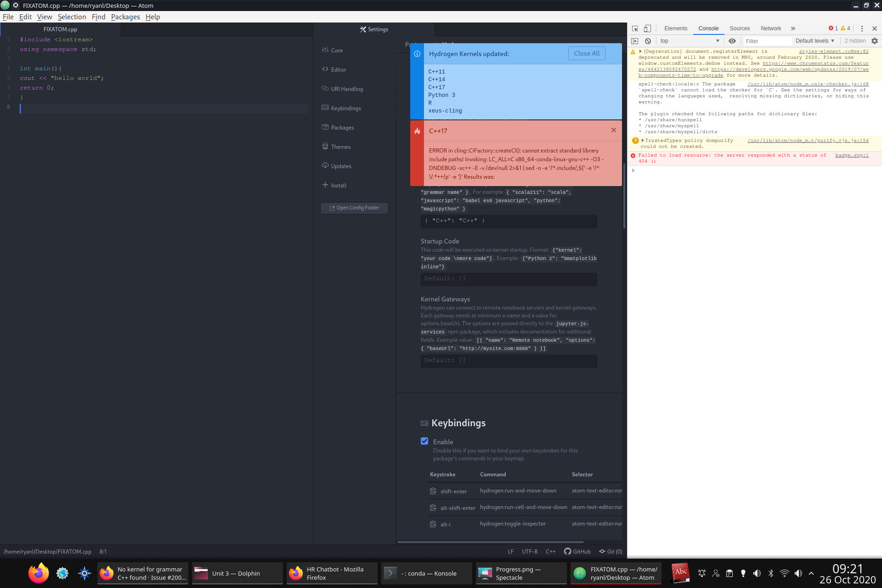Select the inspect element tool in DevTools

[x=635, y=28]
